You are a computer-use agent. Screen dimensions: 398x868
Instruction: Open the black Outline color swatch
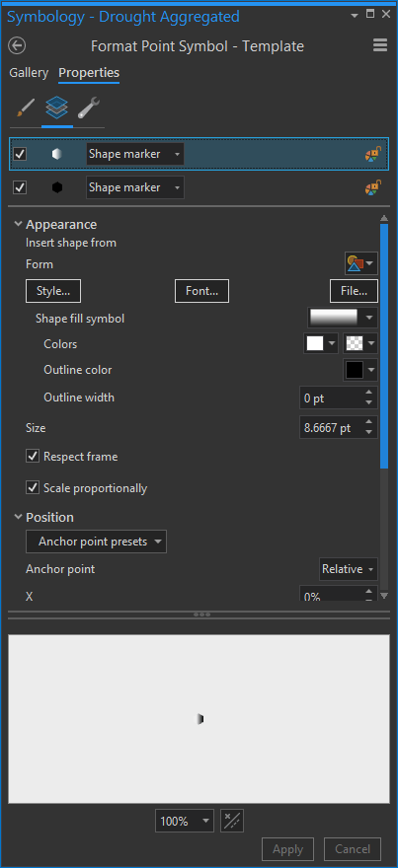pos(360,370)
